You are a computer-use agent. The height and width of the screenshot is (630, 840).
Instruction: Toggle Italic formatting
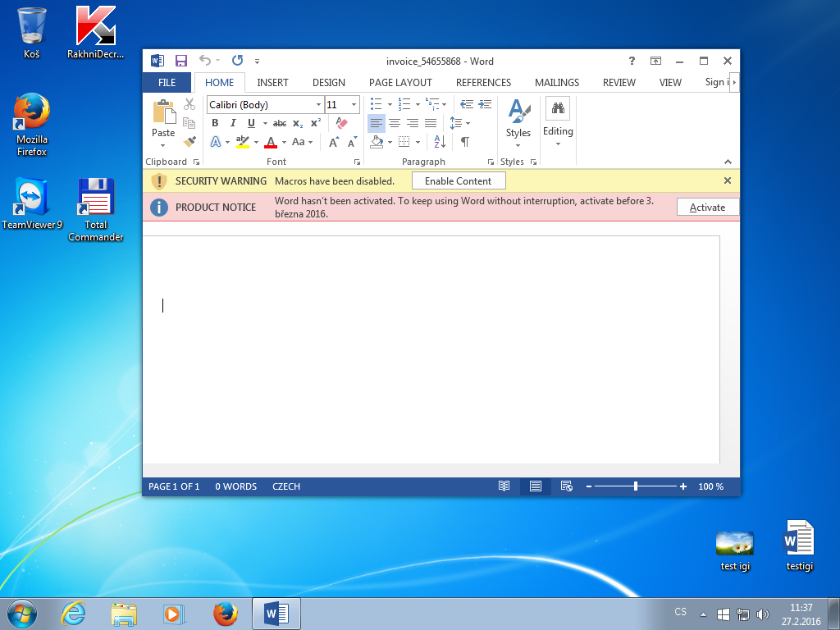(x=233, y=123)
